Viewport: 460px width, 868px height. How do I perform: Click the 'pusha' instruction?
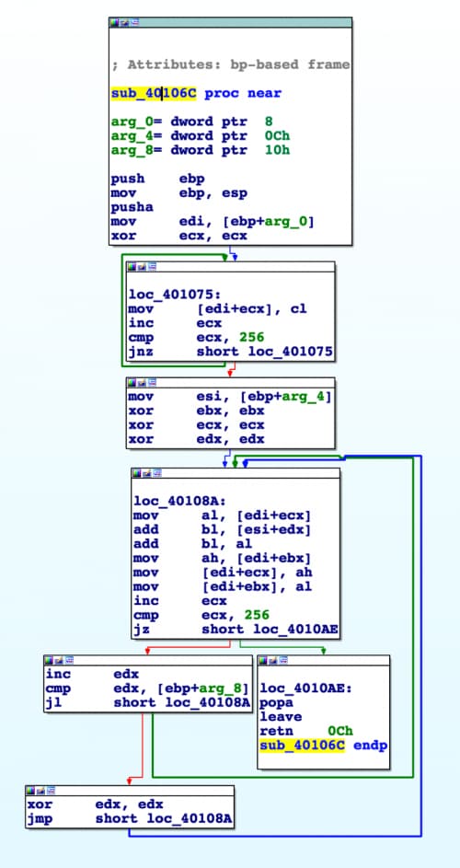point(132,208)
